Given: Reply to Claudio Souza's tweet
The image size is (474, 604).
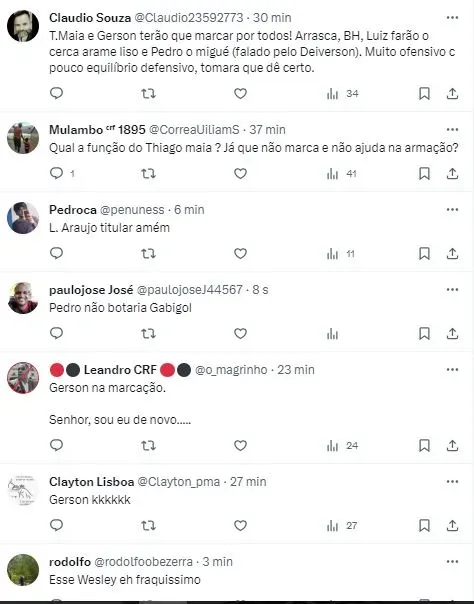Looking at the screenshot, I should click(x=57, y=93).
